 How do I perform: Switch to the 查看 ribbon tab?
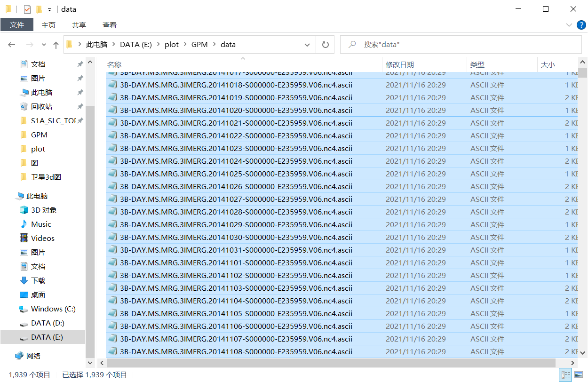[110, 25]
